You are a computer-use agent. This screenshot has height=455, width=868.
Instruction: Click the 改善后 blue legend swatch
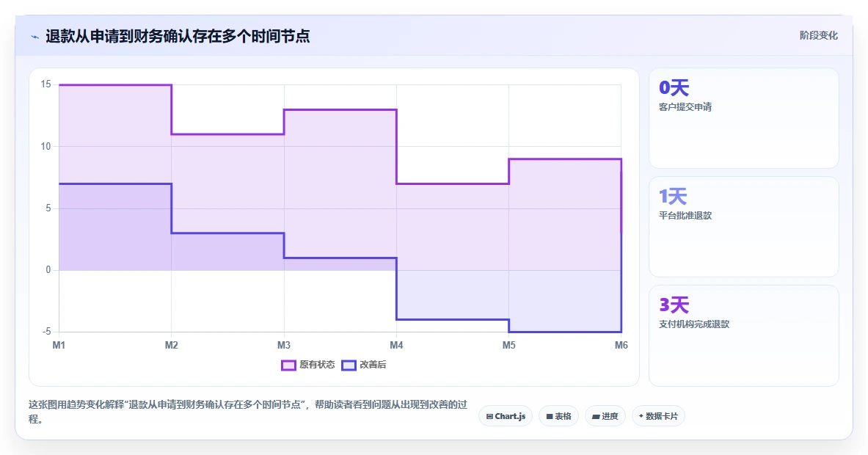tap(349, 365)
